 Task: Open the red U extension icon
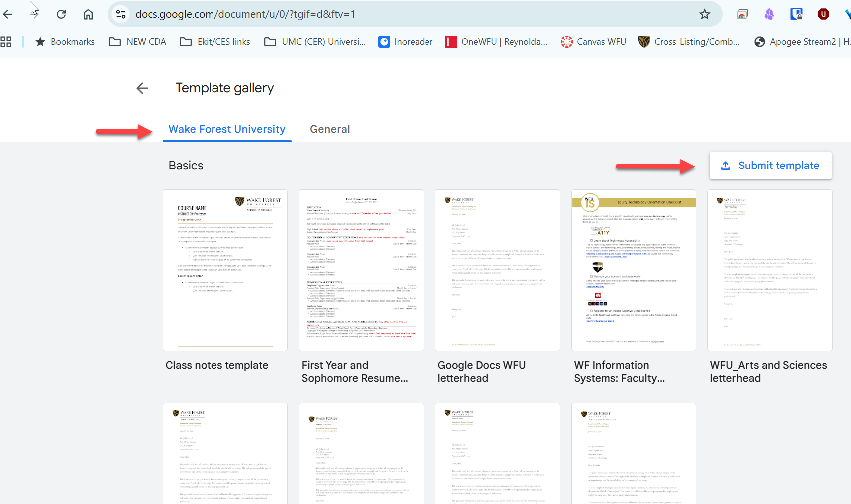point(823,14)
